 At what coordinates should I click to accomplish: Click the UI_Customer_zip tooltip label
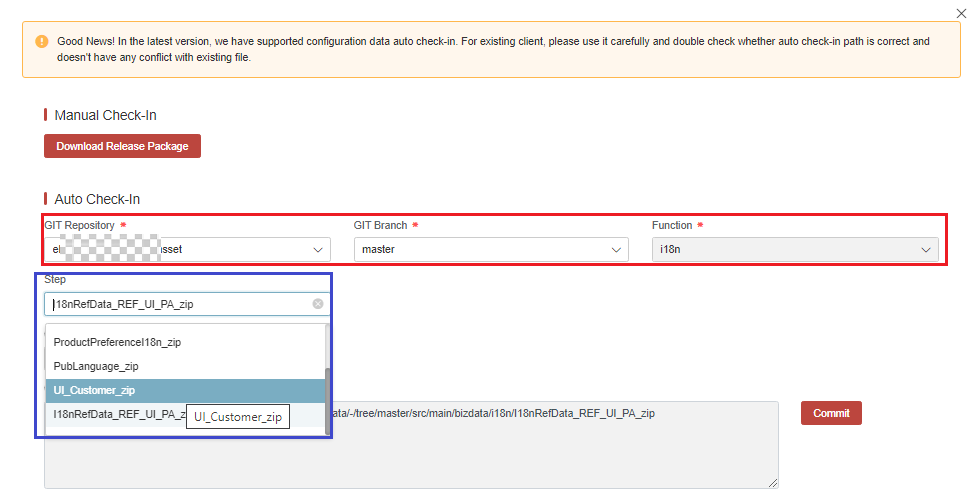pyautogui.click(x=238, y=417)
